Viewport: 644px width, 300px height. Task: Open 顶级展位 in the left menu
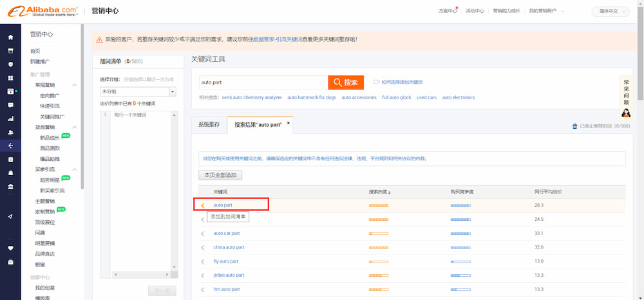tap(45, 222)
